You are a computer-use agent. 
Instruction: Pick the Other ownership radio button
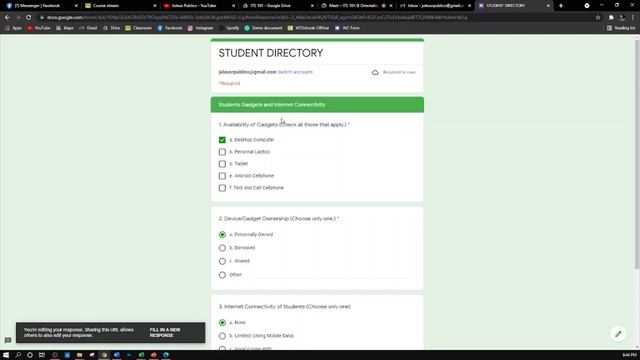[222, 275]
